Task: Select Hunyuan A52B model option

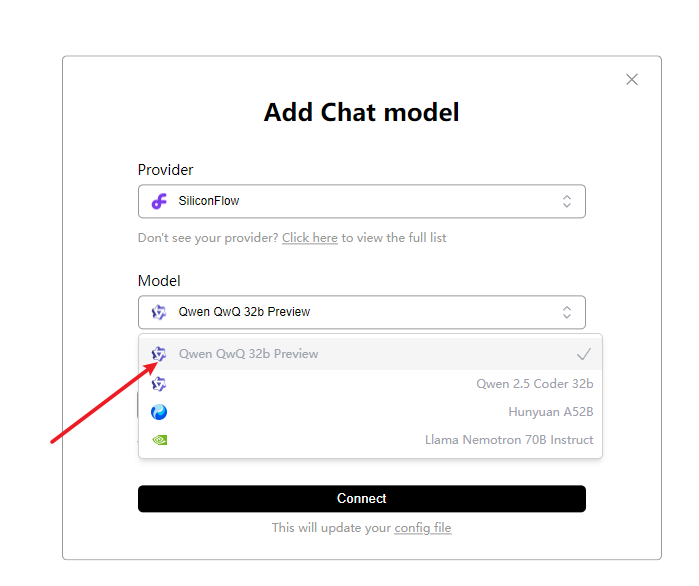Action: tap(550, 412)
